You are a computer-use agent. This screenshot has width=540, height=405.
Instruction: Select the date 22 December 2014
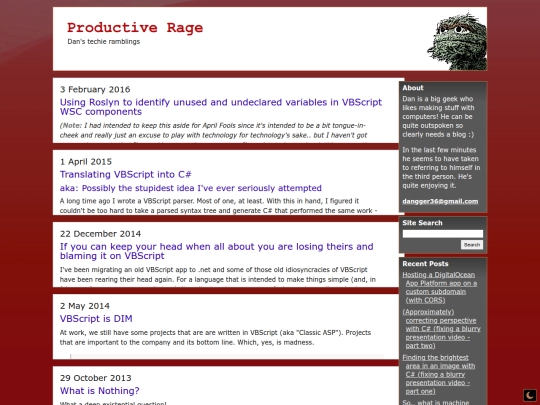click(100, 234)
